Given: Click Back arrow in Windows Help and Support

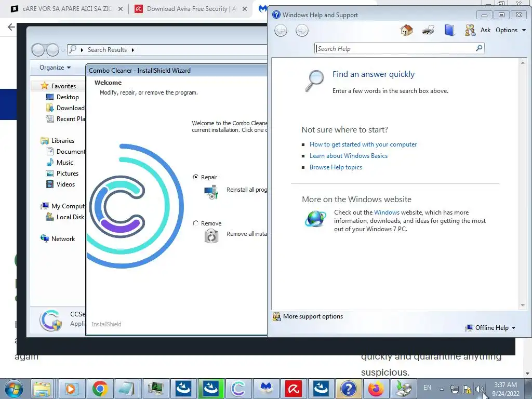Looking at the screenshot, I should click(281, 31).
